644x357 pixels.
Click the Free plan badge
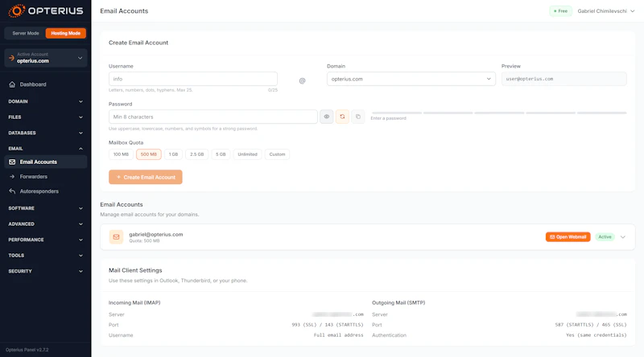pyautogui.click(x=560, y=11)
